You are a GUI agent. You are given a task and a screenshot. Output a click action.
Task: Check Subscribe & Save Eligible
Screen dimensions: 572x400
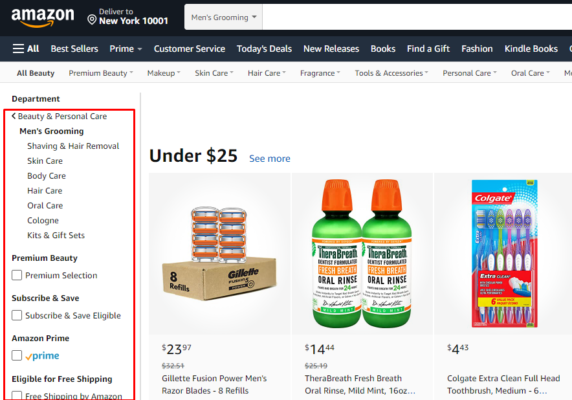click(x=17, y=315)
